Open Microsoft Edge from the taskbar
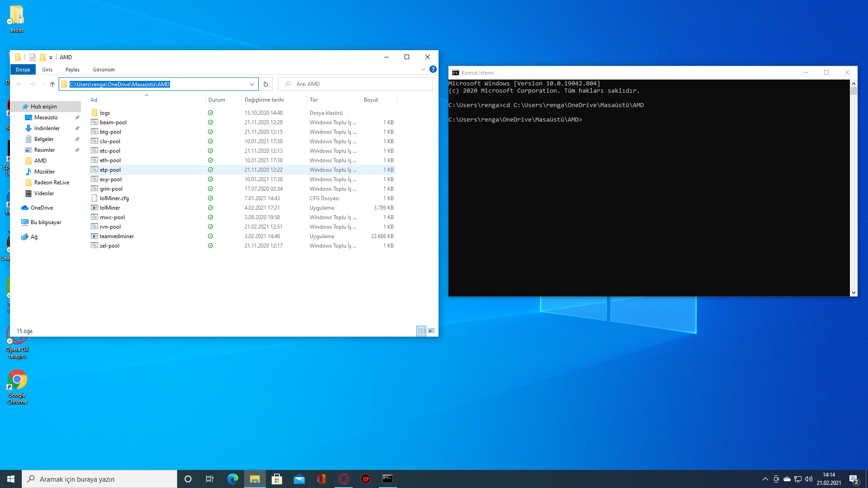 tap(233, 479)
